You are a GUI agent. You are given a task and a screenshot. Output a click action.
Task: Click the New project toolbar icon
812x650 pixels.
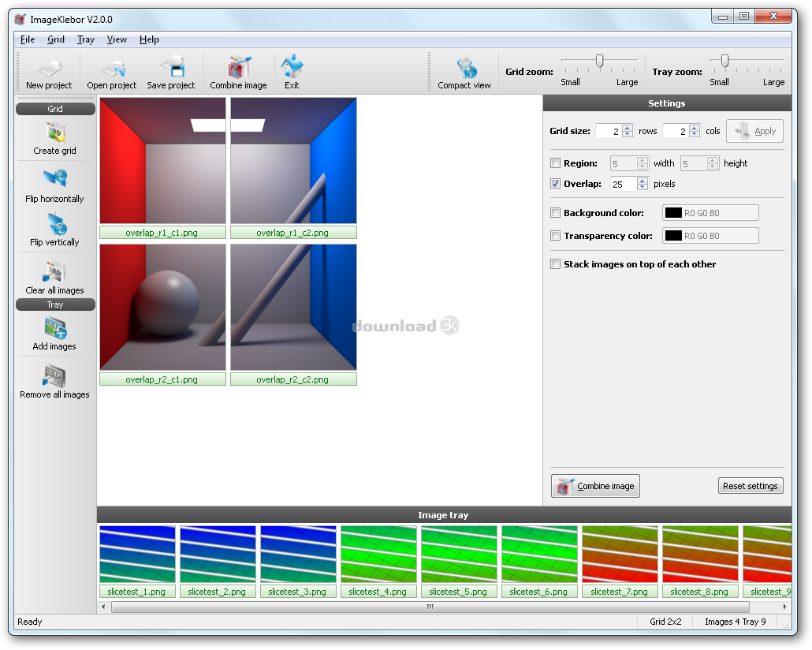[x=48, y=73]
